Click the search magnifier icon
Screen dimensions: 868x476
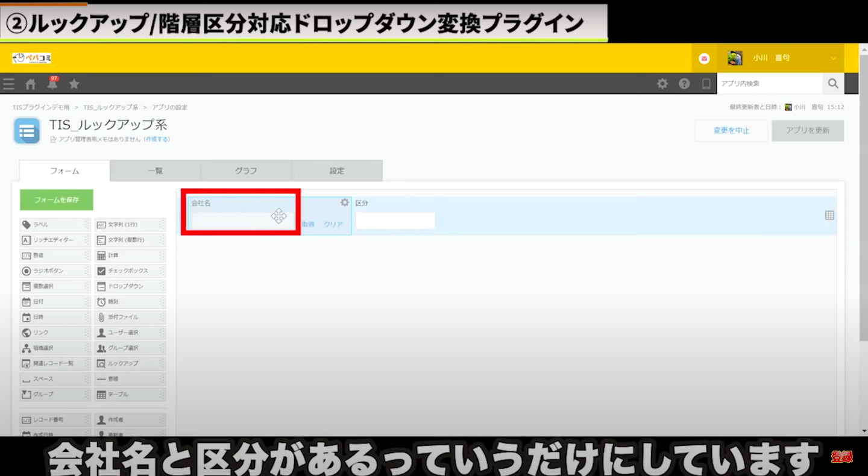833,84
